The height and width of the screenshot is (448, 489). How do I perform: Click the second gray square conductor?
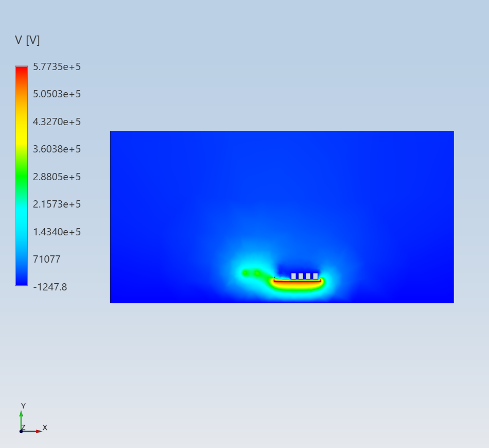[x=301, y=276]
